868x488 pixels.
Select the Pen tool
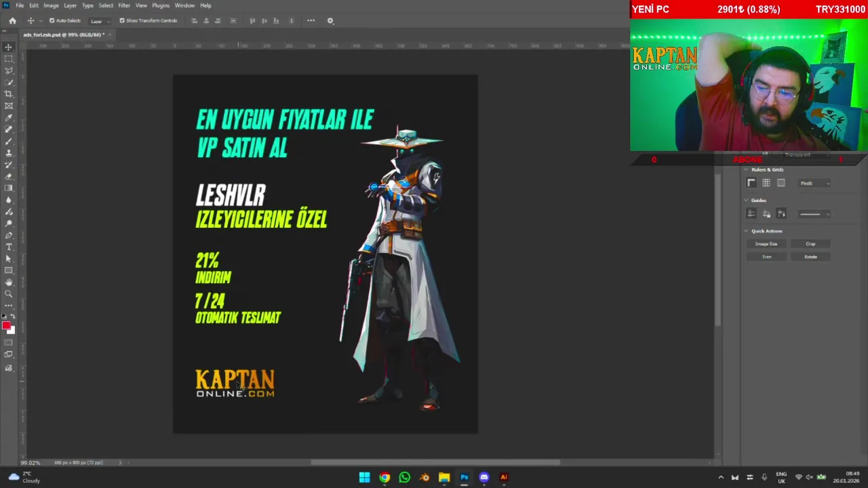coord(9,235)
